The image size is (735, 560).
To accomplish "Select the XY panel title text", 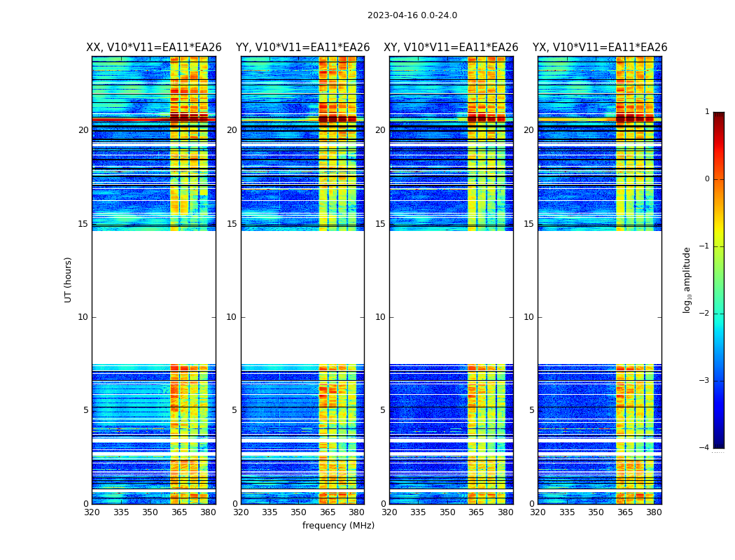I will click(451, 48).
